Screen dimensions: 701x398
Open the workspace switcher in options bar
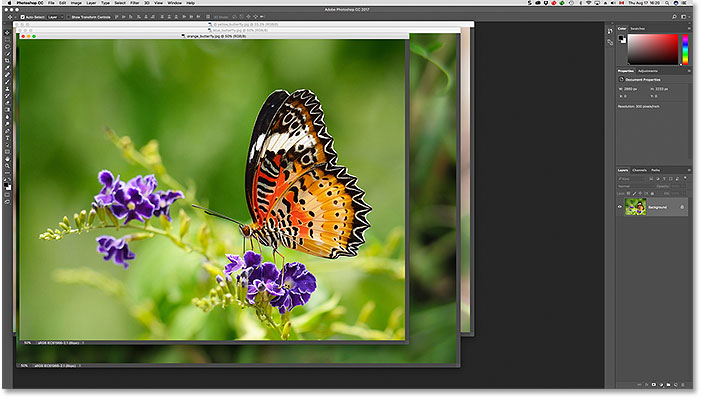pyautogui.click(x=684, y=17)
